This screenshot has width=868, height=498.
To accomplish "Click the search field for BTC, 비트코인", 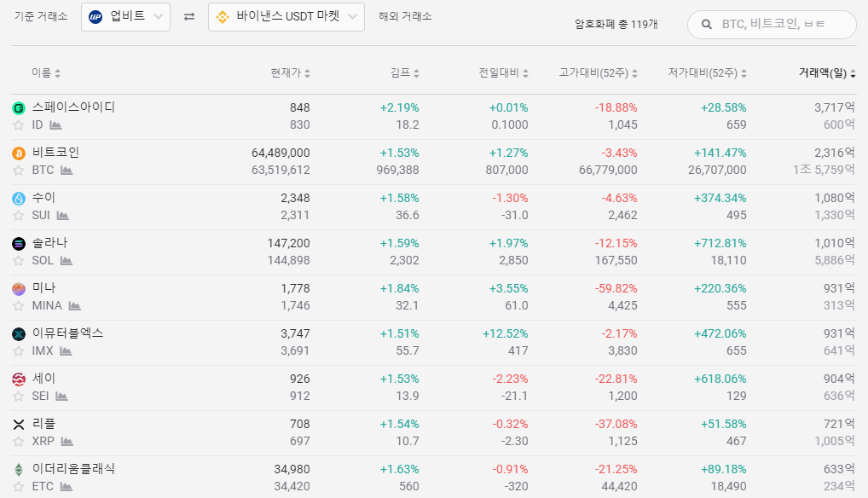I will (x=772, y=25).
